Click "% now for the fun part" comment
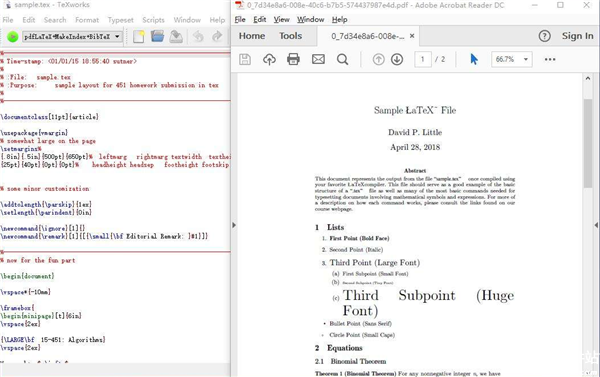This screenshot has height=377, width=600. (x=38, y=260)
